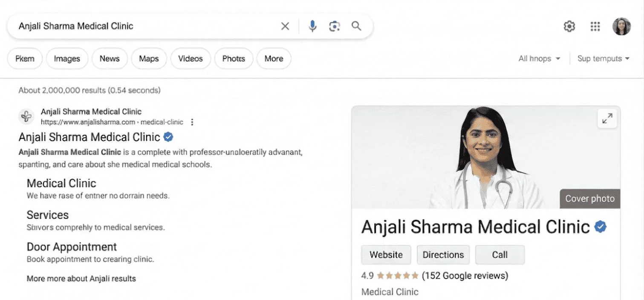Open image search with the camera lens icon
Viewport: 644px width, 300px height.
coord(335,26)
